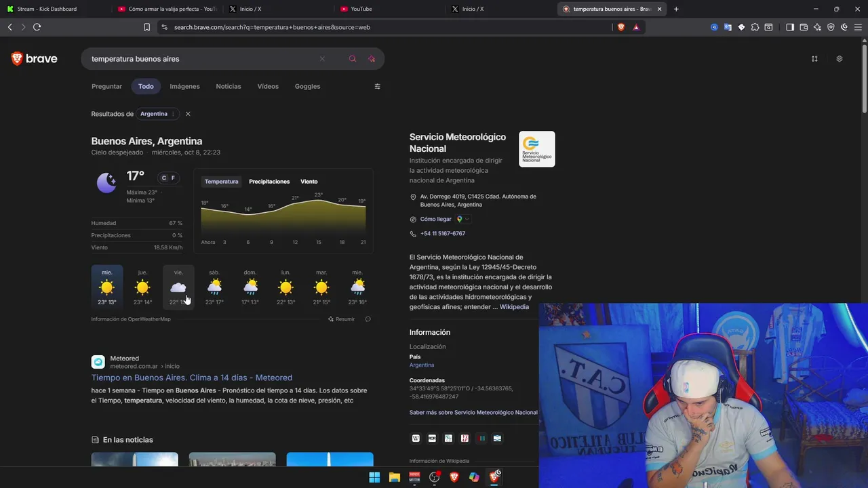
Task: Open Copilot from the taskbar
Action: click(474, 477)
